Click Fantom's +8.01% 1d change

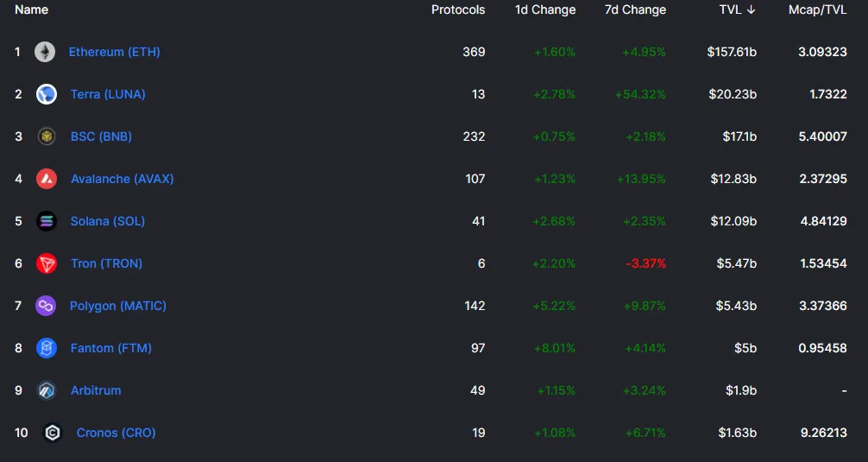555,348
